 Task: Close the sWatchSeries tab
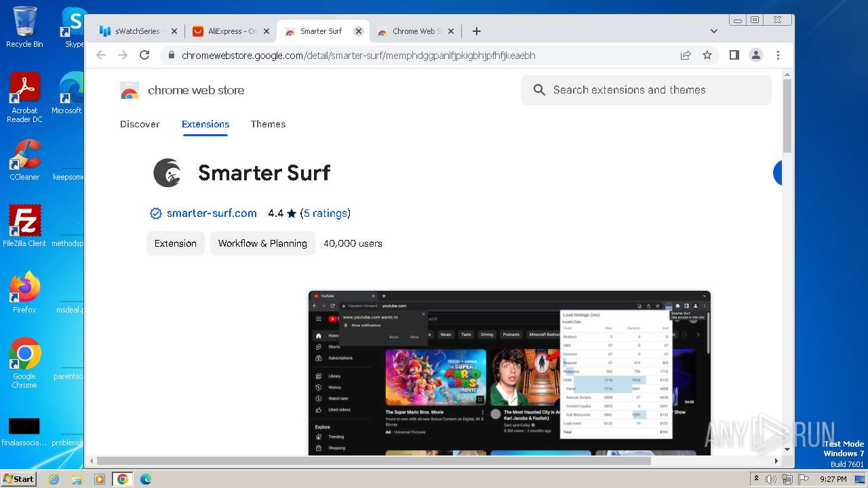click(x=174, y=31)
